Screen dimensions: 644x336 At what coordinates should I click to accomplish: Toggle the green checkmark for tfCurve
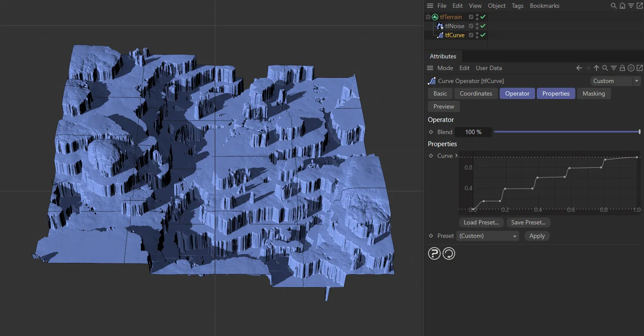[483, 35]
